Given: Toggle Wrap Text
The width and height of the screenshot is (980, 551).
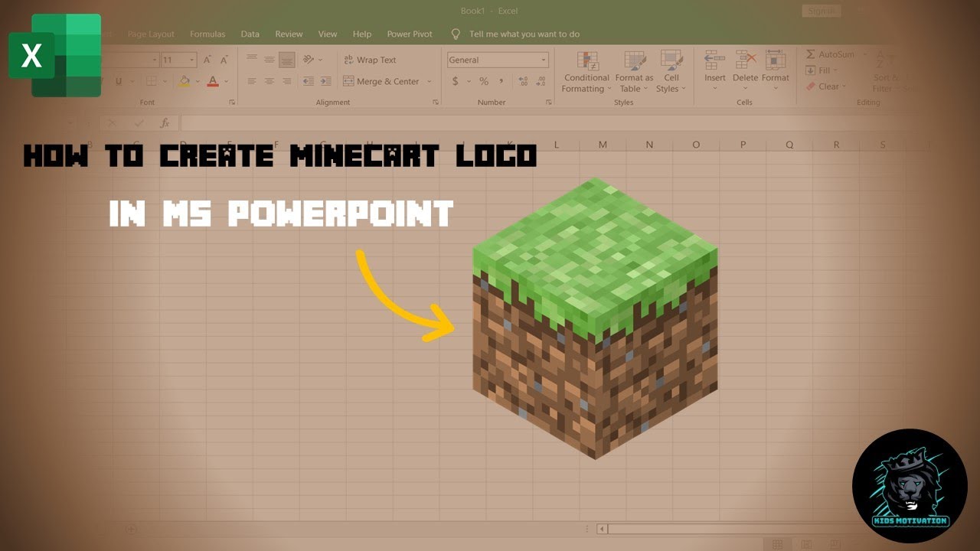Looking at the screenshot, I should coord(371,60).
